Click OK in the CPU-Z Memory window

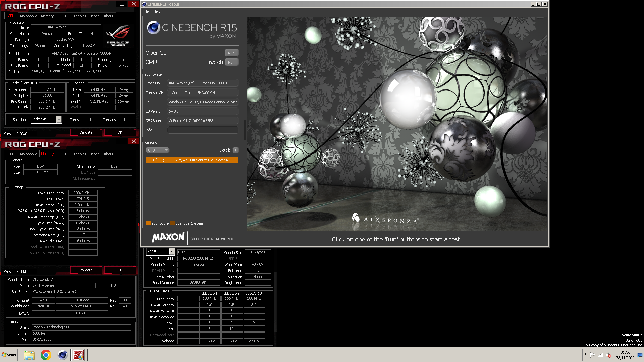coord(120,270)
